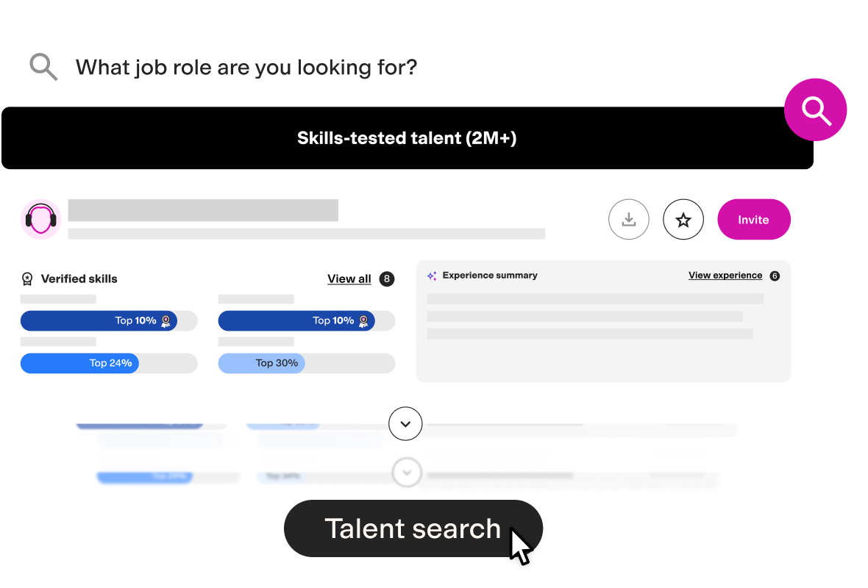The image size is (868, 588).
Task: Click the 6 experience count badge
Action: click(775, 276)
